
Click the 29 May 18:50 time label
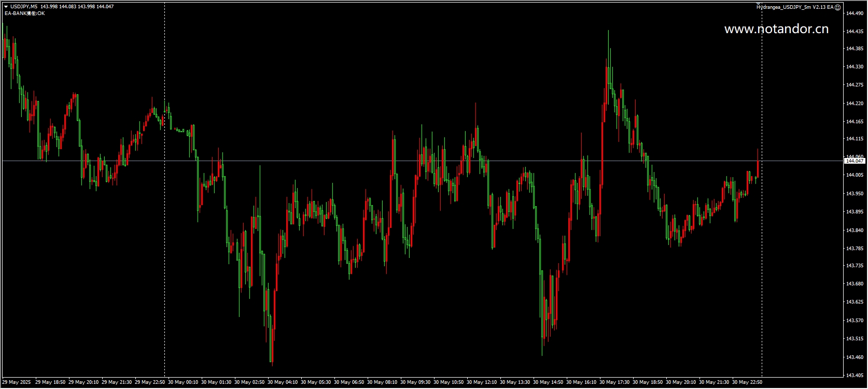(x=50, y=382)
